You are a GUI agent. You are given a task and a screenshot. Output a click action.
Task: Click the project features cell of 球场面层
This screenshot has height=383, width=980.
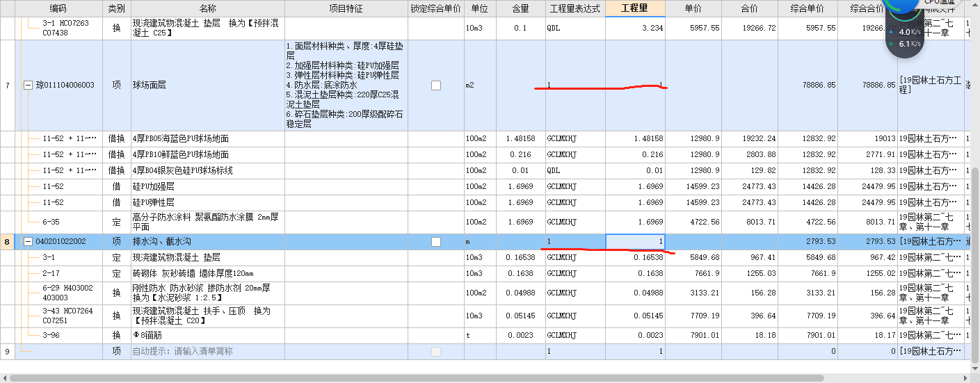(x=346, y=85)
